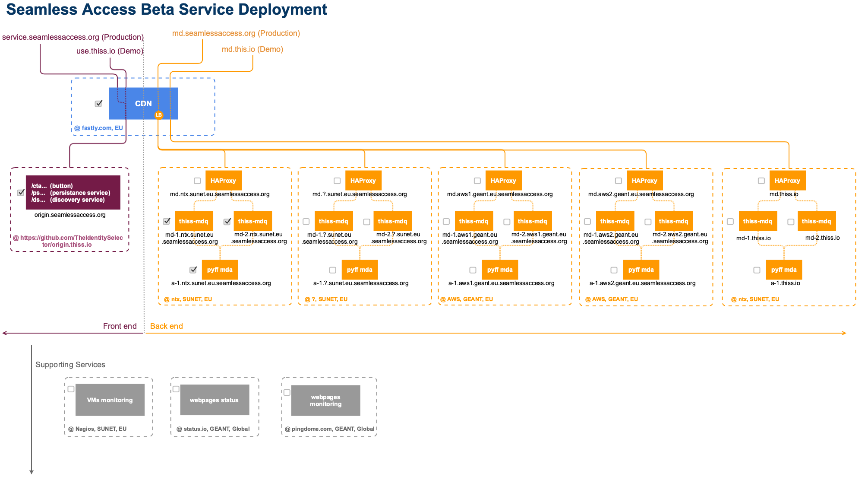Check the HAProxy md.thiss.io checkbox

[x=761, y=181]
